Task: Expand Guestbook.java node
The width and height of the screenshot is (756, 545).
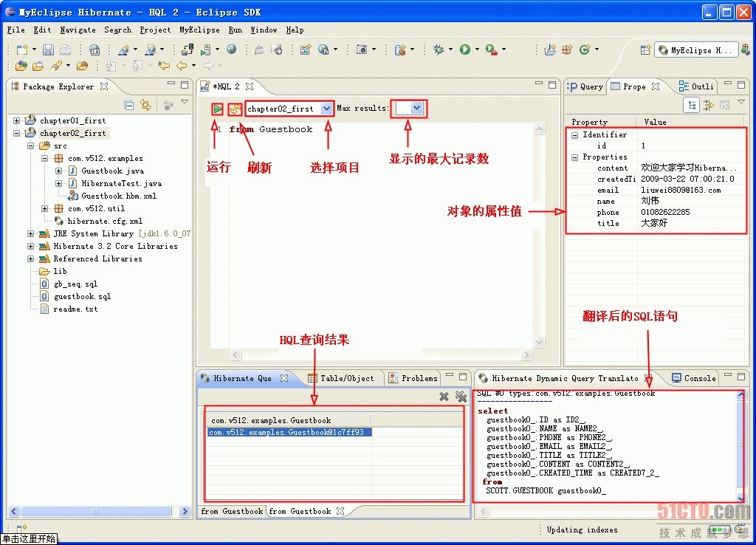Action: [x=58, y=171]
